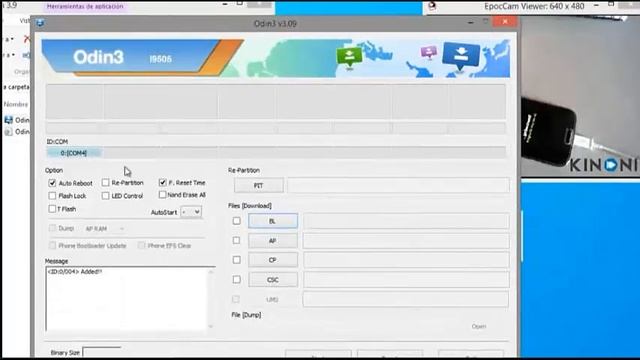Click '<ID:0/004> Added!!' message text
Viewport: 640px width, 360px height.
pos(75,271)
